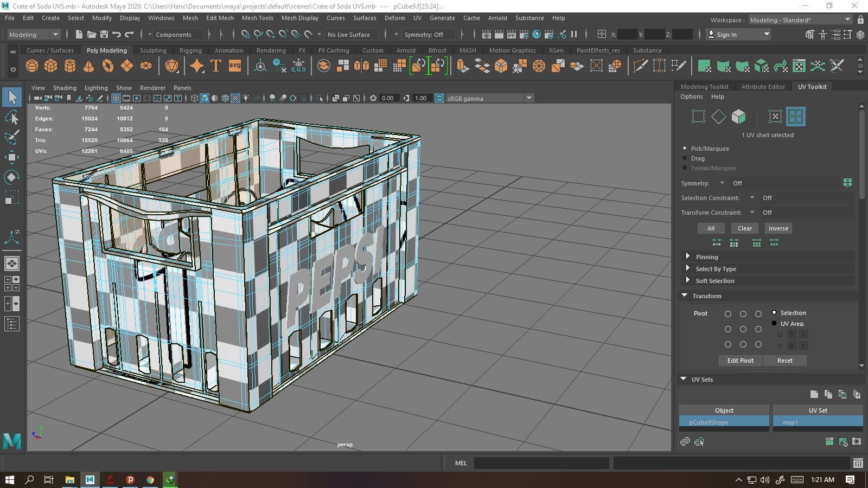Activate the Lasso Select tool
This screenshot has height=488, width=868.
tap(12, 117)
